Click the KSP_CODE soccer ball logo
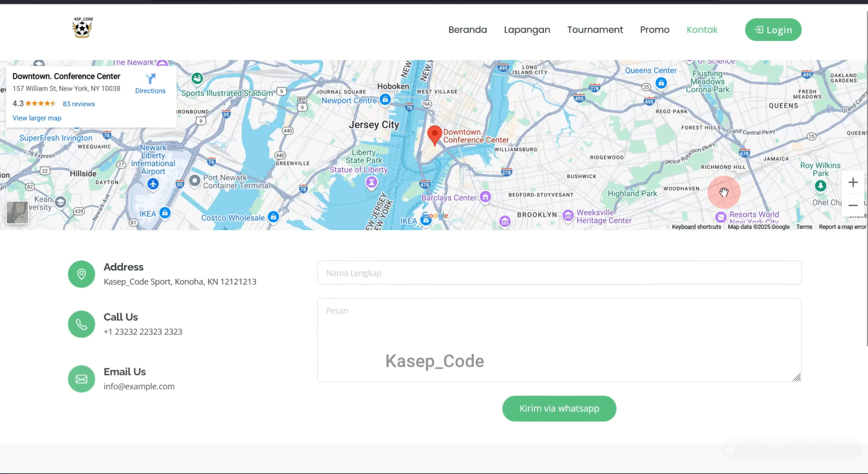This screenshot has width=868, height=474. point(82,28)
